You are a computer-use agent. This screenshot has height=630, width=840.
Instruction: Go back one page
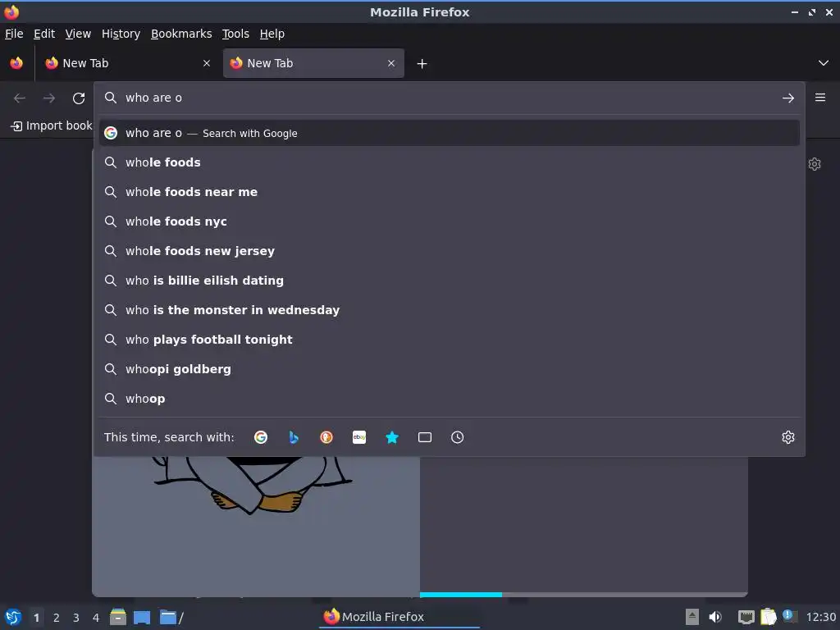click(20, 98)
